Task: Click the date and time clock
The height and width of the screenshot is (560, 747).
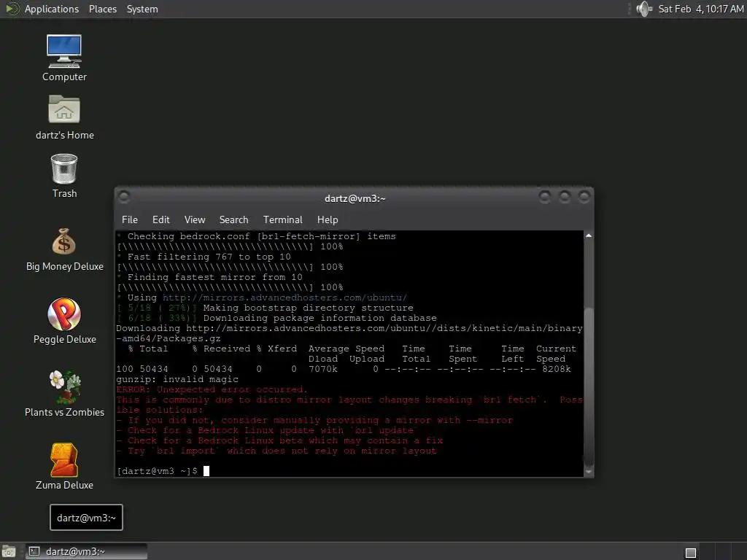Action: (x=701, y=9)
